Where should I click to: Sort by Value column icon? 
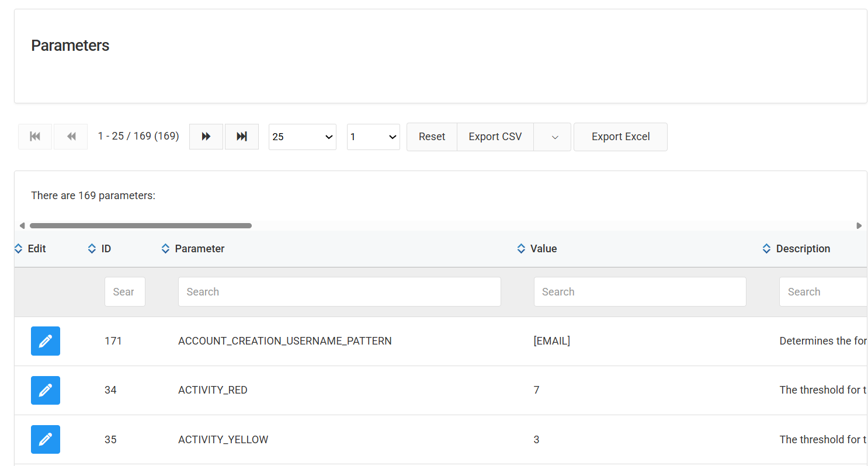[x=521, y=249]
